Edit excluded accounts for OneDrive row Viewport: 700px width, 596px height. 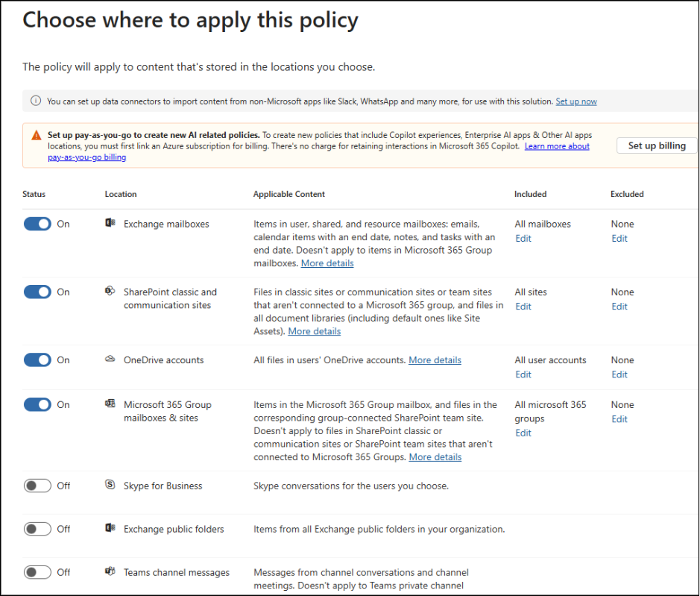[x=619, y=374]
